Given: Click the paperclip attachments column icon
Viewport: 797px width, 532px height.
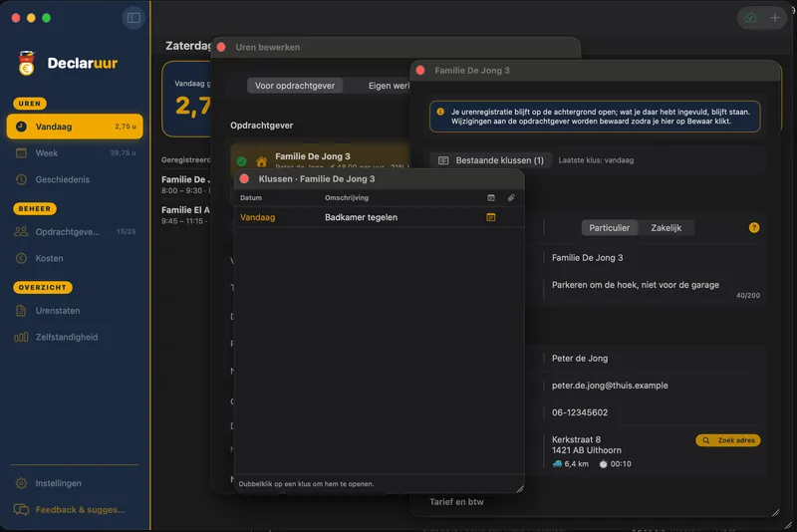Looking at the screenshot, I should [x=511, y=198].
